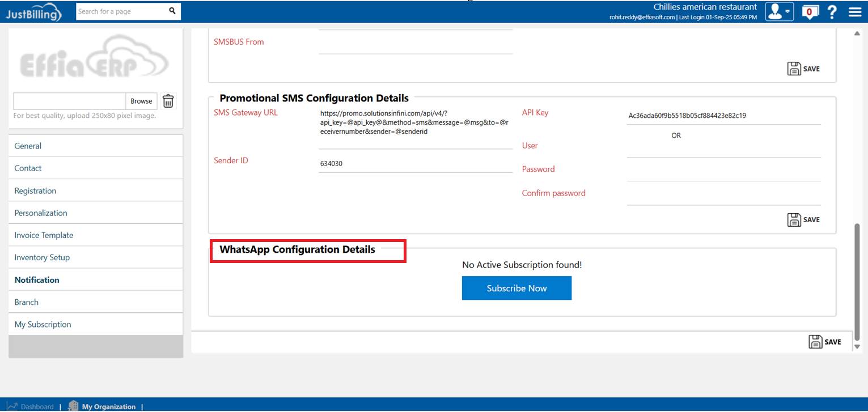Viewport: 868px width, 412px height.
Task: Open the hamburger main menu
Action: pyautogui.click(x=855, y=12)
